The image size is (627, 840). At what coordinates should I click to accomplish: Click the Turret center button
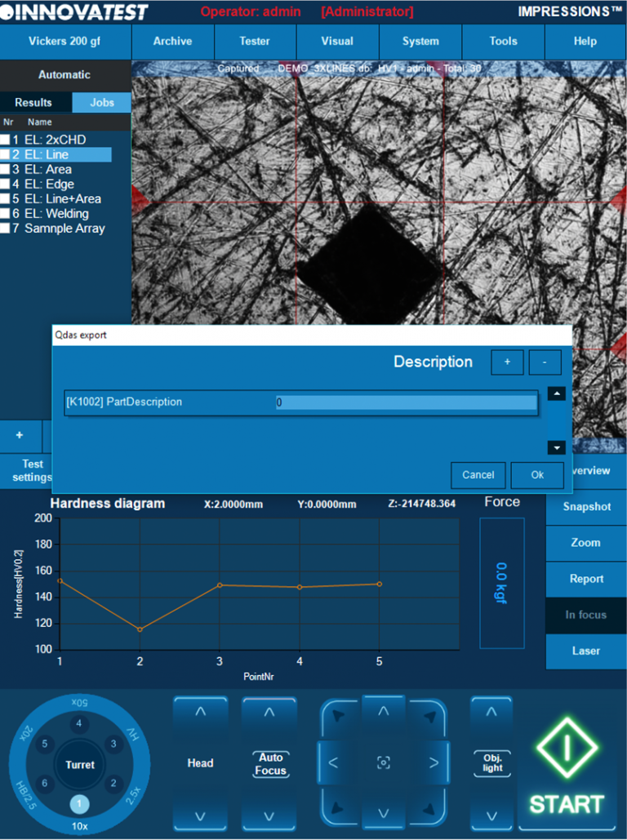(80, 764)
